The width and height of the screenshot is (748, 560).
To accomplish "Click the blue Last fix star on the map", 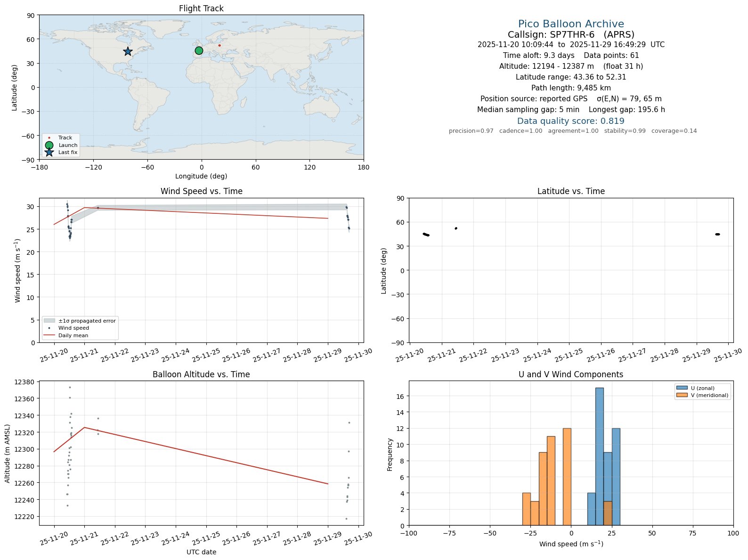I will click(128, 51).
